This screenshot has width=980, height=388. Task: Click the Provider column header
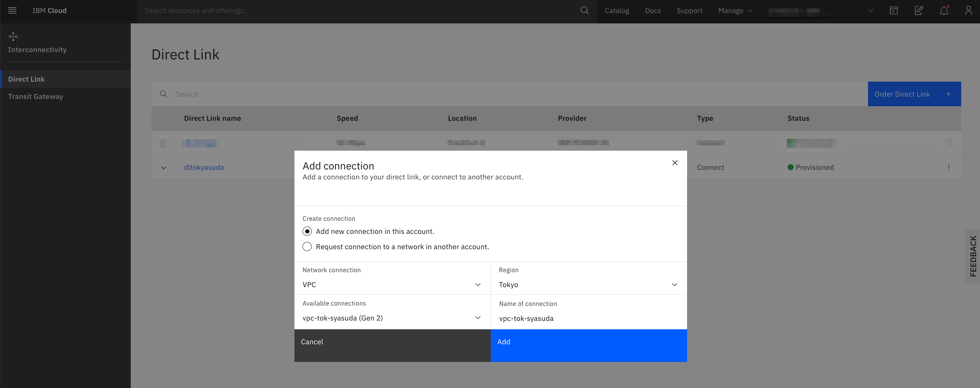point(572,118)
